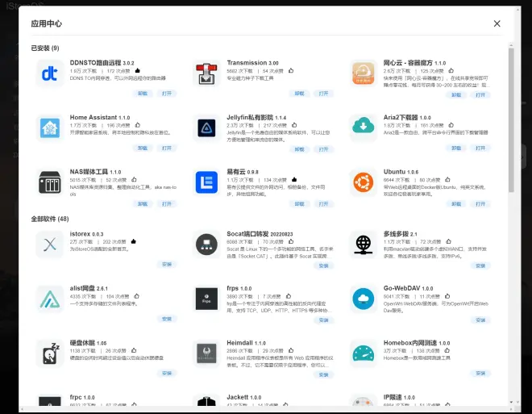This screenshot has height=414, width=532.
Task: Toggle like on 易有云 app
Action: click(x=294, y=179)
